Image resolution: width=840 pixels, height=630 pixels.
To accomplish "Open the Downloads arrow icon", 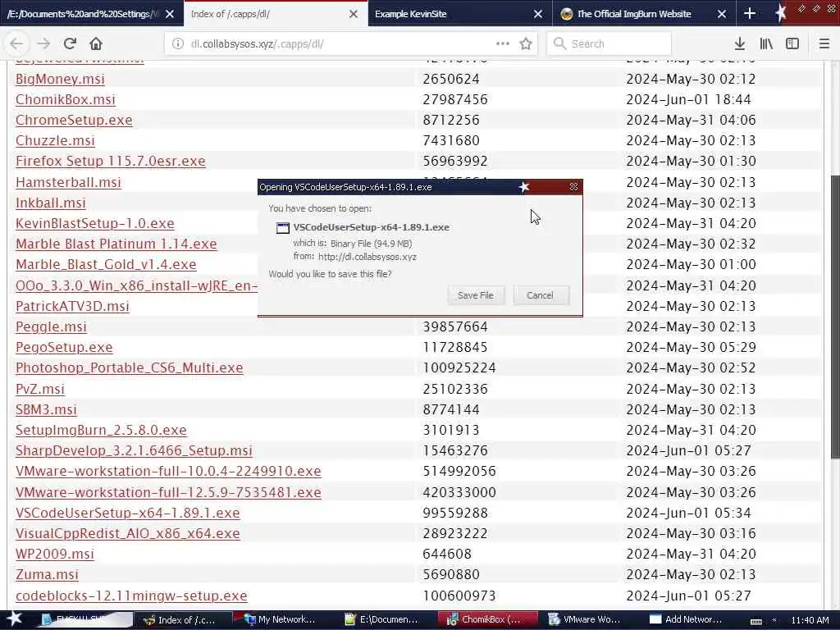I will click(740, 43).
